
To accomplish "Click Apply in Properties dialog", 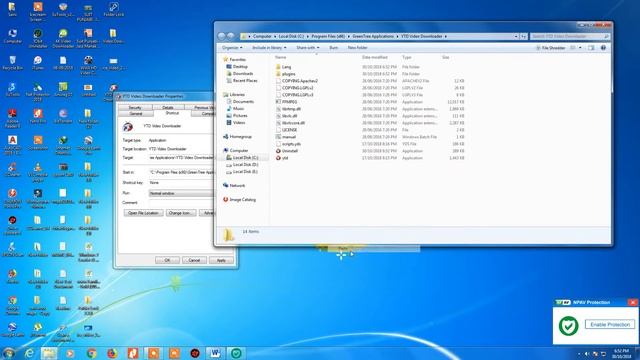I will (x=221, y=260).
